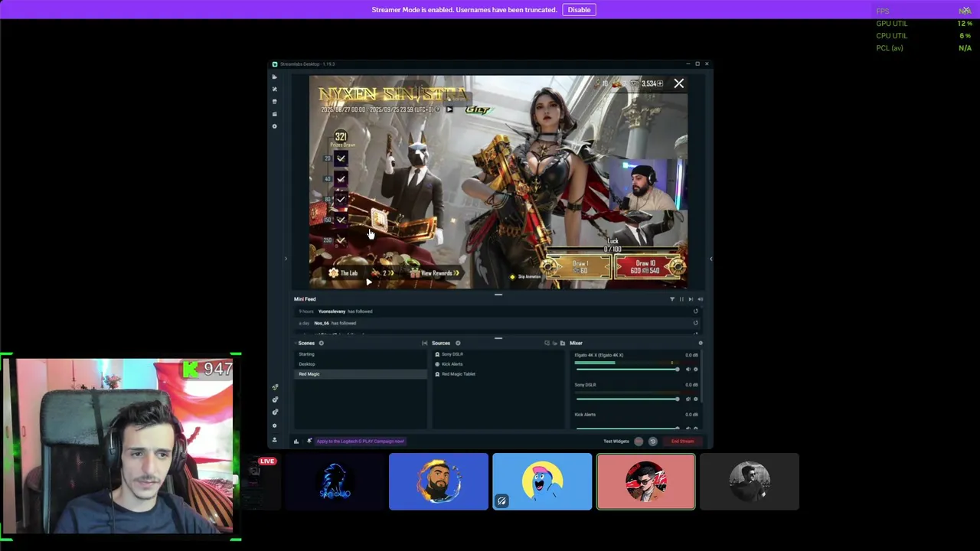The width and height of the screenshot is (980, 551).
Task: Add currency using the plus next to 3,534
Action: (660, 83)
